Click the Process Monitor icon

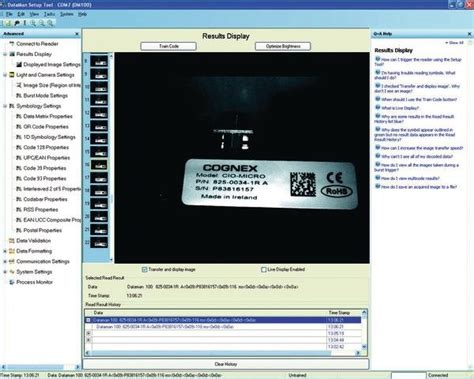pyautogui.click(x=12, y=282)
